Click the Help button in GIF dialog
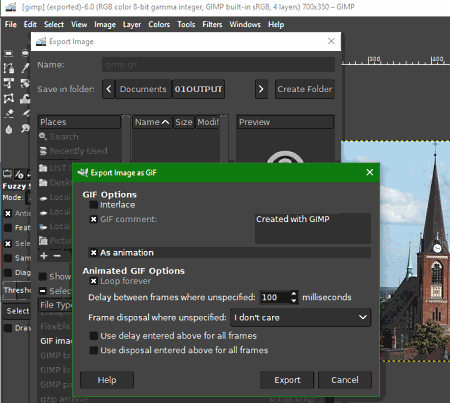Image resolution: width=450 pixels, height=403 pixels. [x=107, y=380]
